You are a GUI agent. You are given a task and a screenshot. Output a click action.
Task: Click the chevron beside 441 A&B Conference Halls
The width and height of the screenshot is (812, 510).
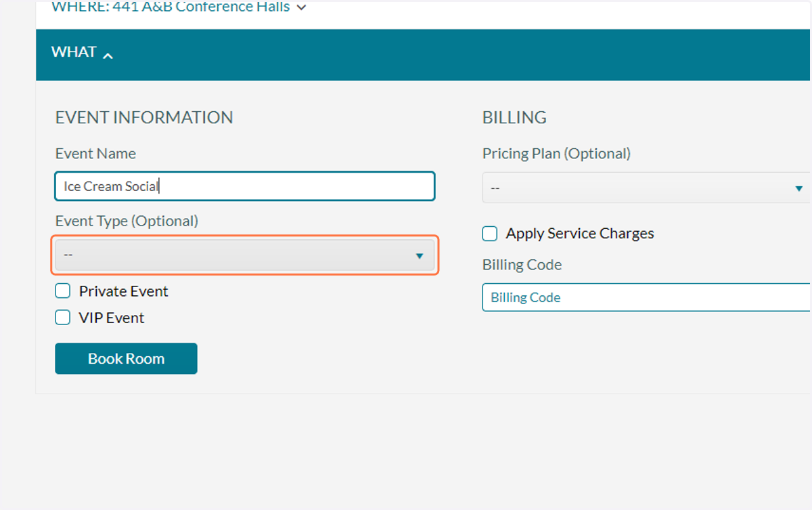(301, 8)
